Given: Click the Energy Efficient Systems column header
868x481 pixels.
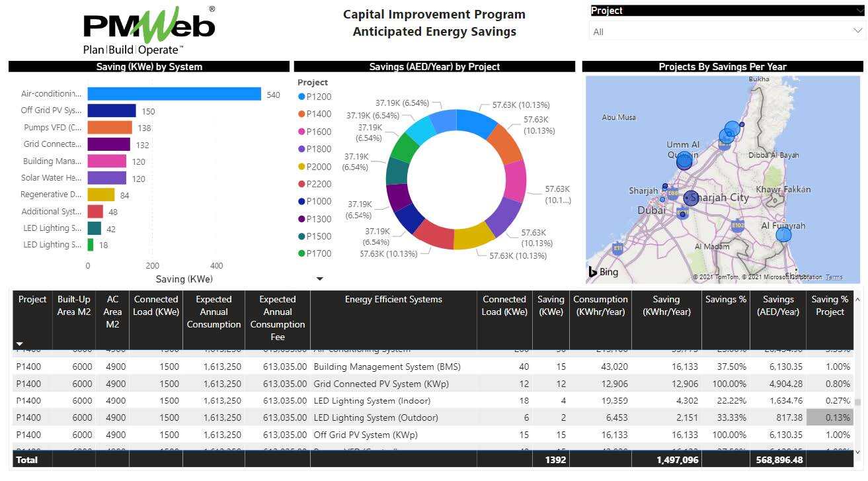Looking at the screenshot, I should [393, 300].
